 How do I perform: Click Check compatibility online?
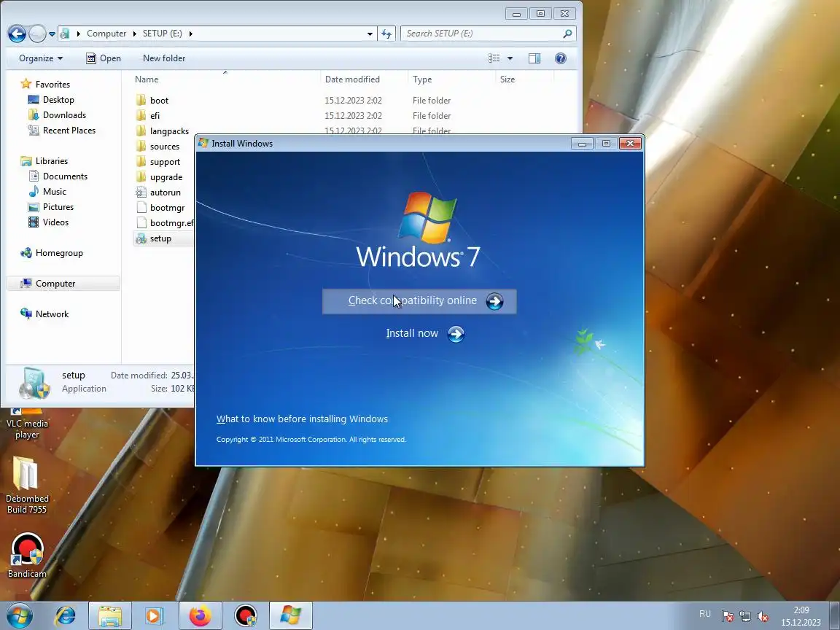tap(419, 301)
